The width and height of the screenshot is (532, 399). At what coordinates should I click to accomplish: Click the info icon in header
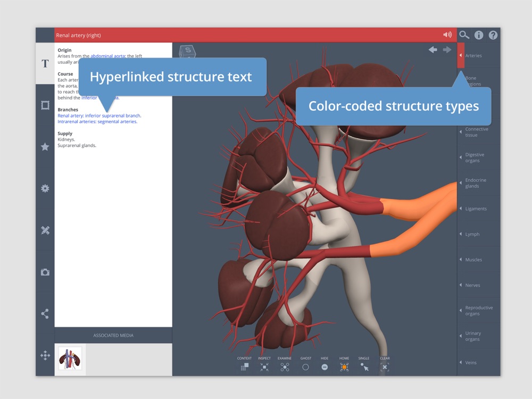pos(479,35)
